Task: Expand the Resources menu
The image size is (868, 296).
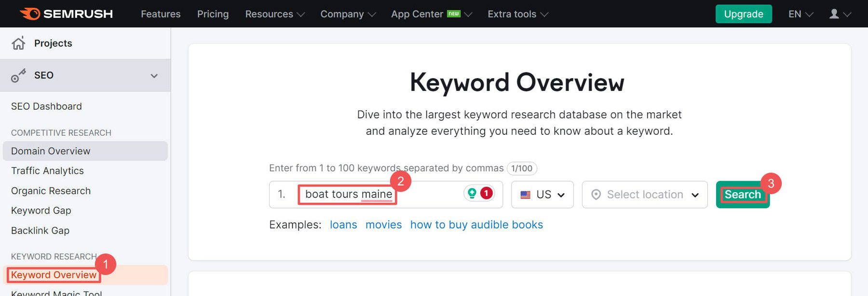Action: click(275, 14)
